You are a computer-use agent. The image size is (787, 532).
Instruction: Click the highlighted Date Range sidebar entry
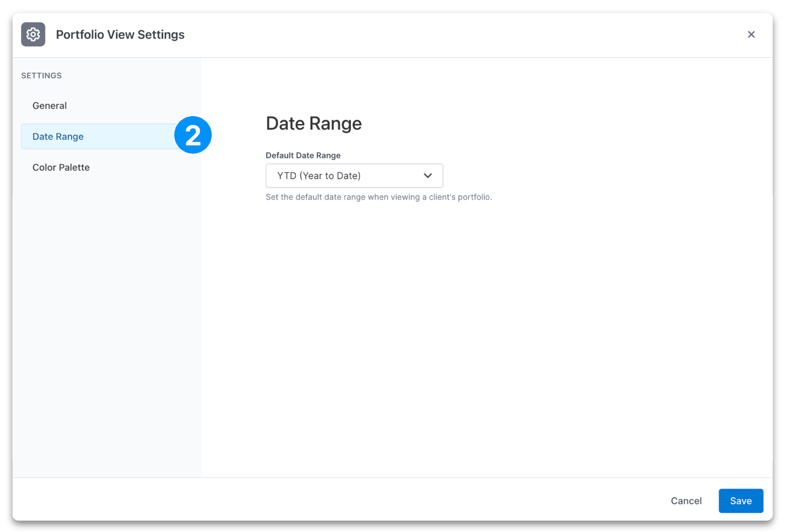pos(58,136)
